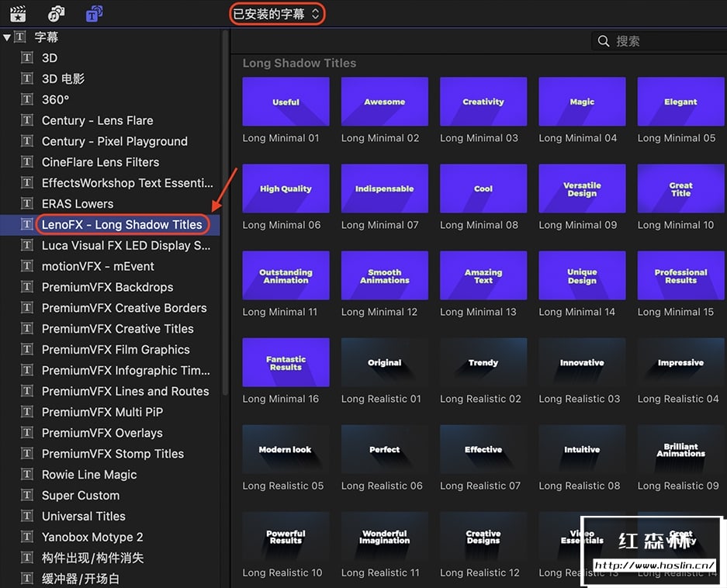Select Long Minimal 11 Outstanding Animation thumbnail
Viewport: 727px width, 588px height.
(286, 275)
